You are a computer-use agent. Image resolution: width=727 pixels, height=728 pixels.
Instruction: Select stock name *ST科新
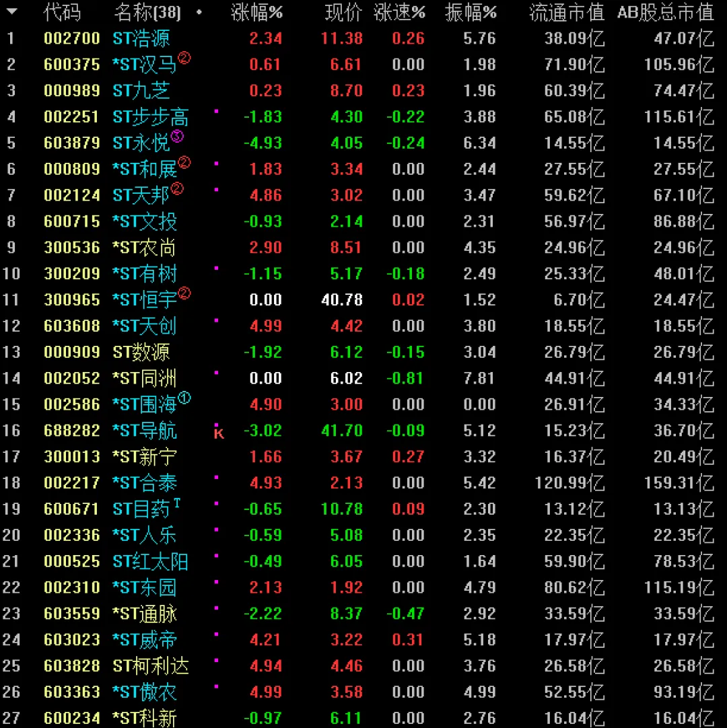145,719
